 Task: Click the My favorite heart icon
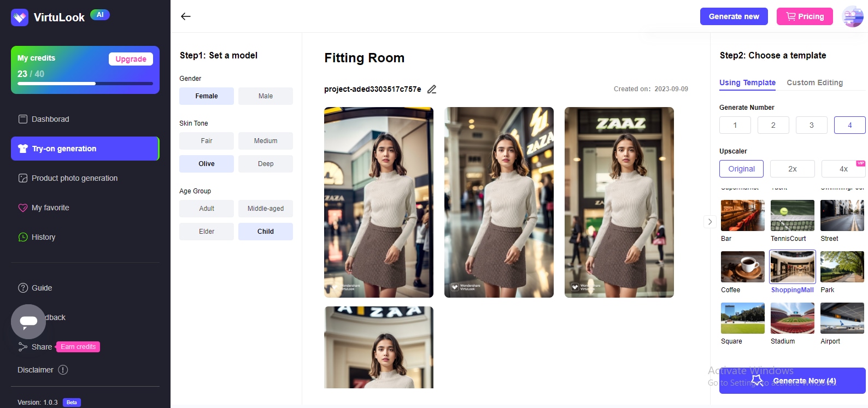(x=23, y=208)
